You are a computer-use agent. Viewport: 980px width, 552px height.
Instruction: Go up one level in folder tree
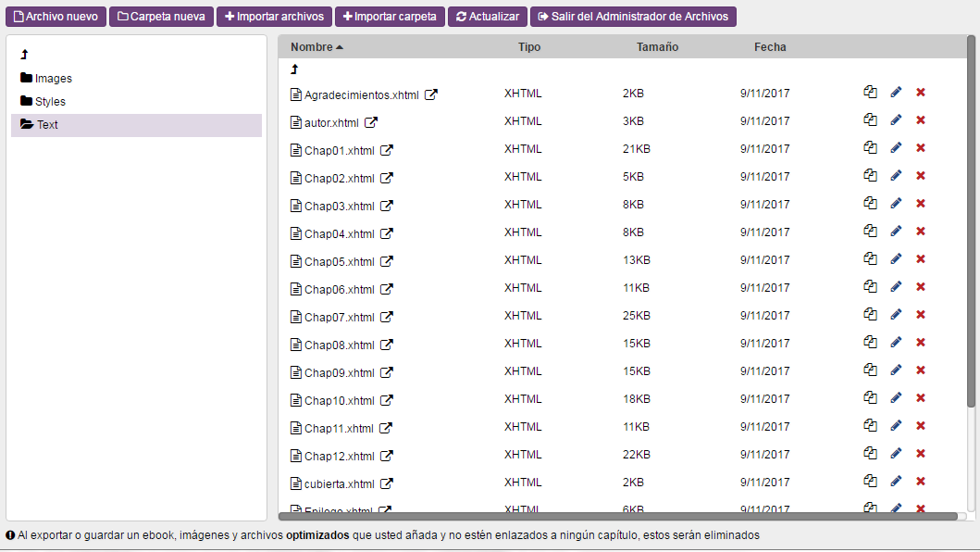pyautogui.click(x=24, y=55)
